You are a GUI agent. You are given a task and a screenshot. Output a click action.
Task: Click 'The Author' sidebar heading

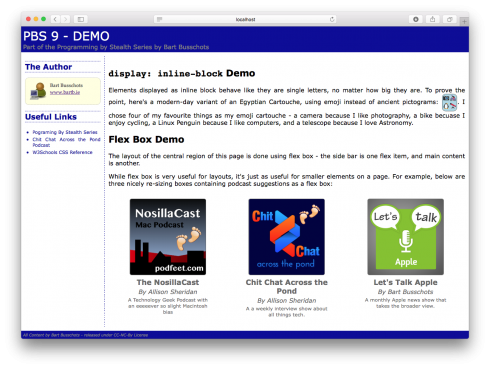point(49,67)
